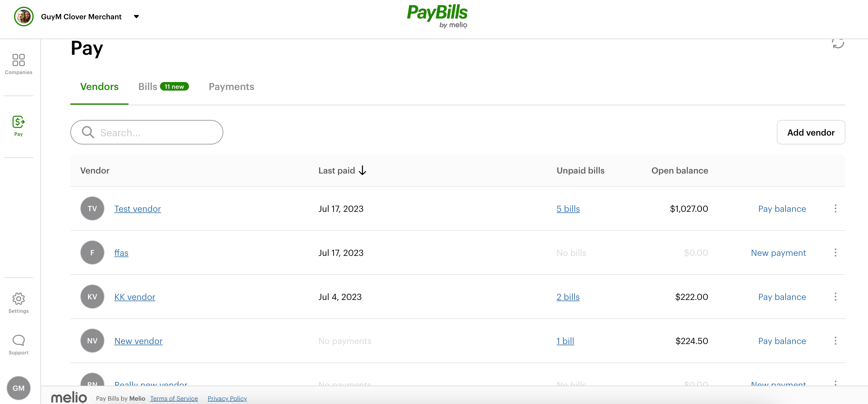The height and width of the screenshot is (404, 868).
Task: Click the GM user avatar at sidebar bottom
Action: (x=19, y=388)
